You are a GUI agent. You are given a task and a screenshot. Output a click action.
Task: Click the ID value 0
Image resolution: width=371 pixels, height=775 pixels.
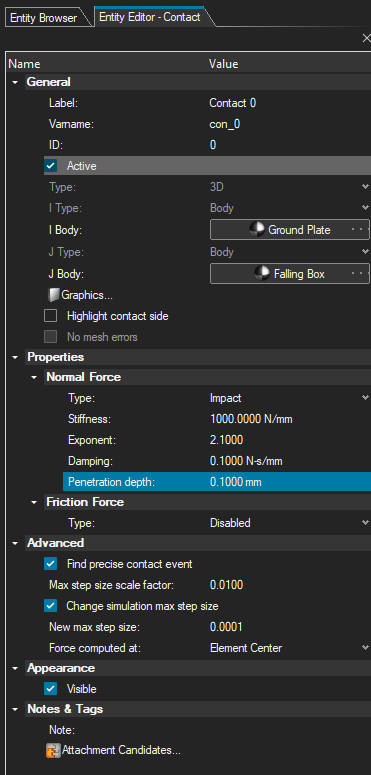(213, 145)
